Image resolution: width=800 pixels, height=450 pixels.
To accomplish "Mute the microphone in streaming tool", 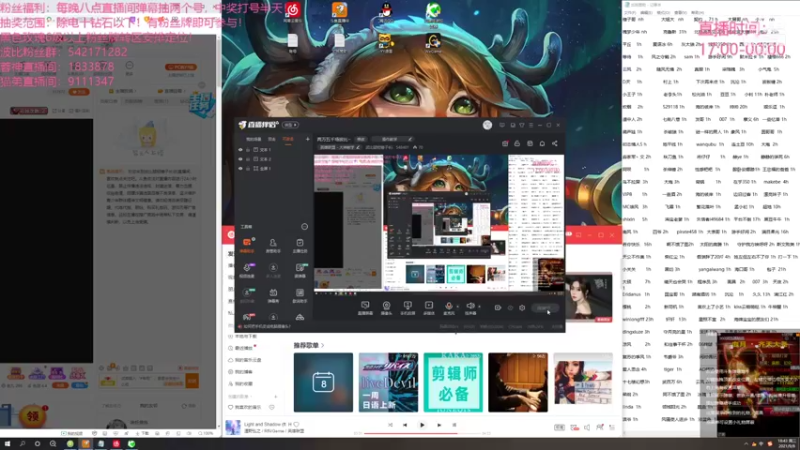I will click(x=449, y=307).
